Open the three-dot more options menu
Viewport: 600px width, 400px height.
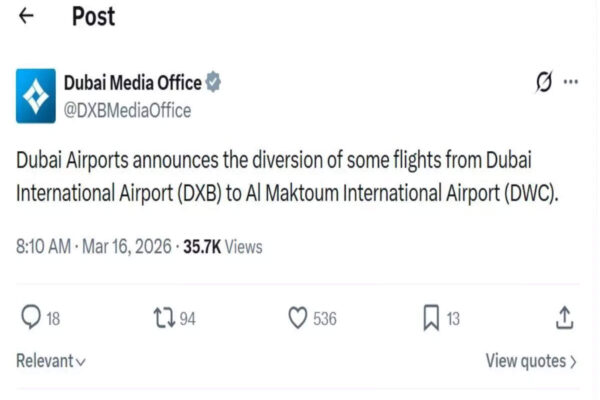(571, 83)
